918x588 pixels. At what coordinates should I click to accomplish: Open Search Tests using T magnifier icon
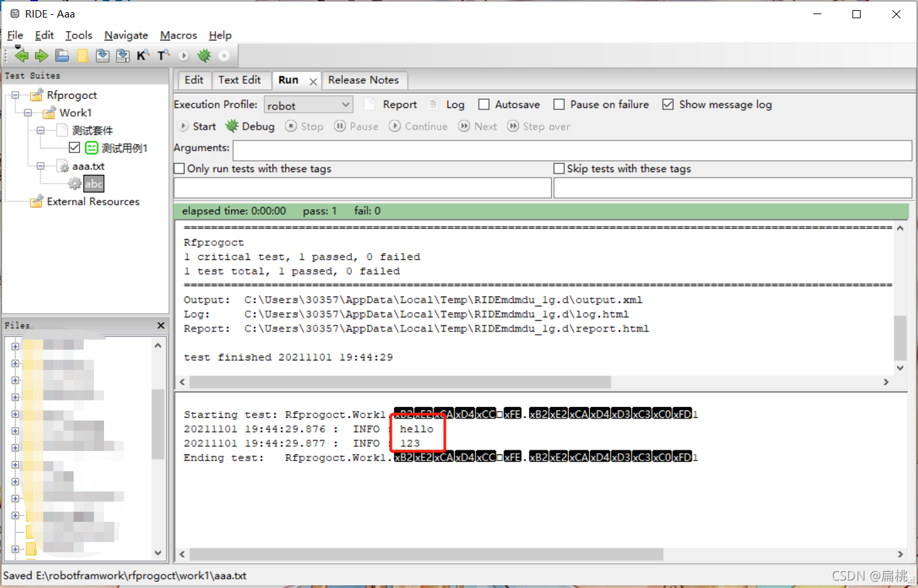coord(163,55)
